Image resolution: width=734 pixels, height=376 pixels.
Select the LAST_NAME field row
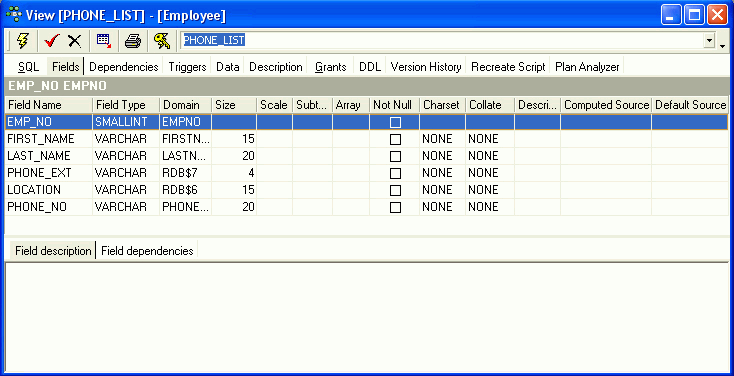click(x=367, y=156)
